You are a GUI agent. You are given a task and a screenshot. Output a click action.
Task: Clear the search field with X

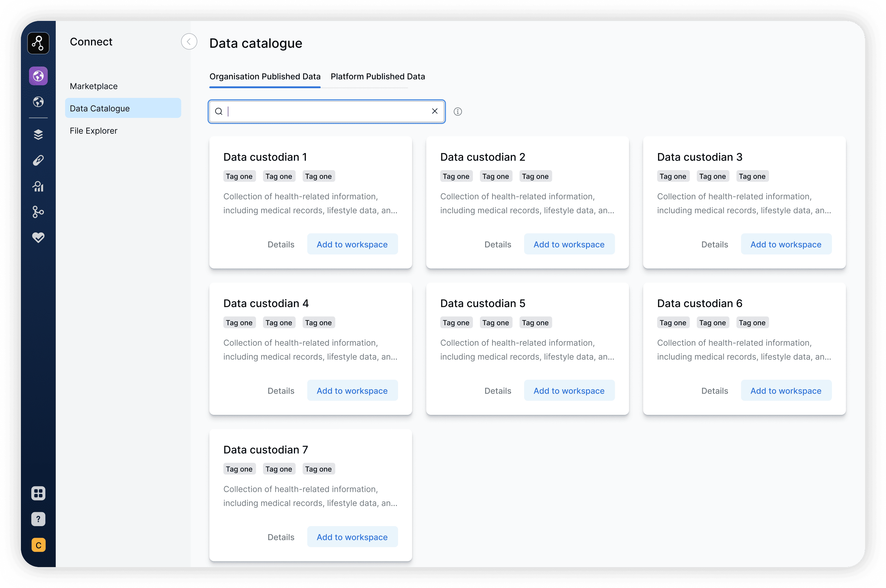point(435,111)
